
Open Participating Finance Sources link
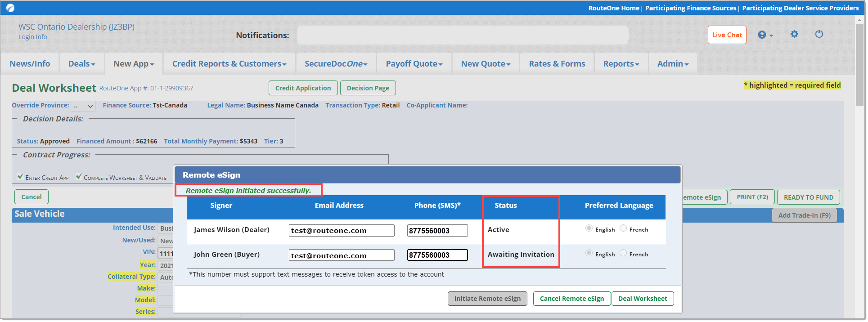[x=691, y=8]
